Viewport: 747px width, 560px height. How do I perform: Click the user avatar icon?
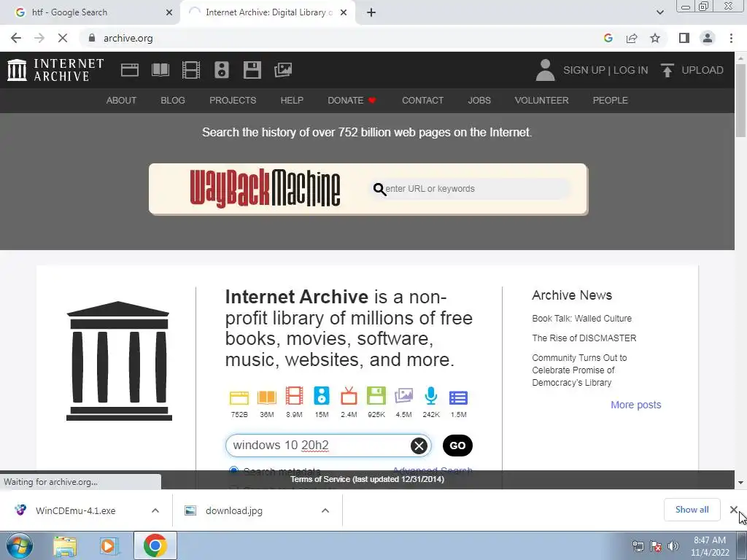[546, 70]
